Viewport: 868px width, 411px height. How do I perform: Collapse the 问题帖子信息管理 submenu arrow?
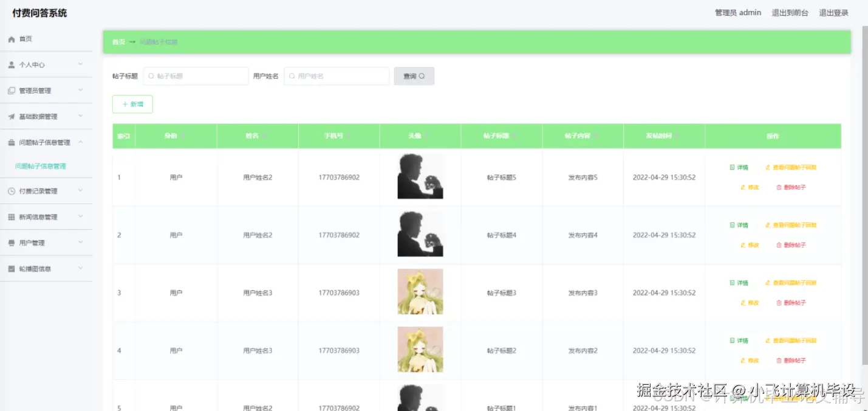(x=81, y=142)
